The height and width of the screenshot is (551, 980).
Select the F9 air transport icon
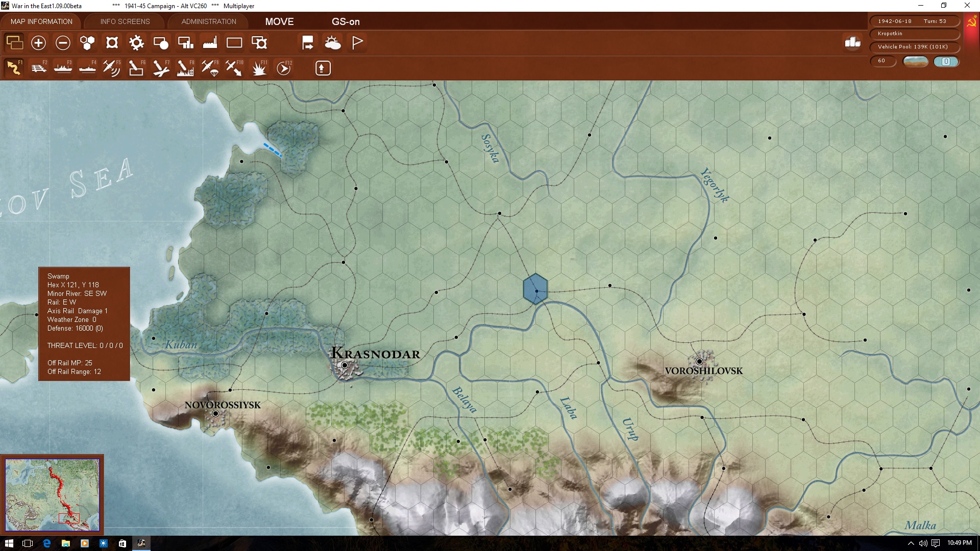(x=210, y=68)
